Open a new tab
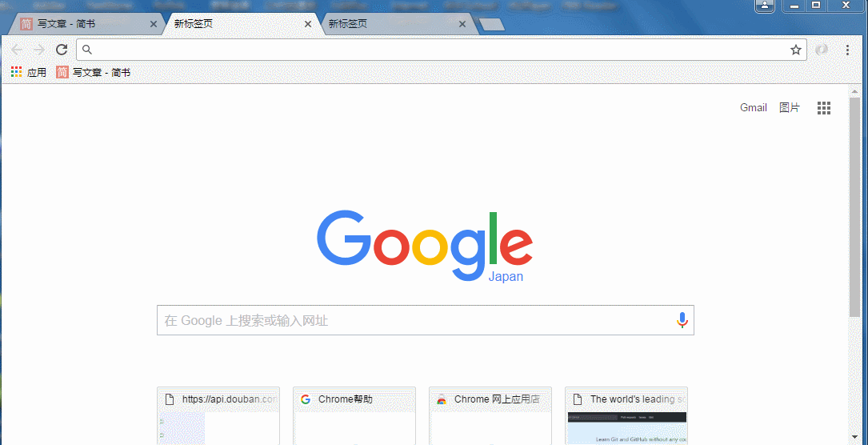This screenshot has width=868, height=445. (491, 24)
